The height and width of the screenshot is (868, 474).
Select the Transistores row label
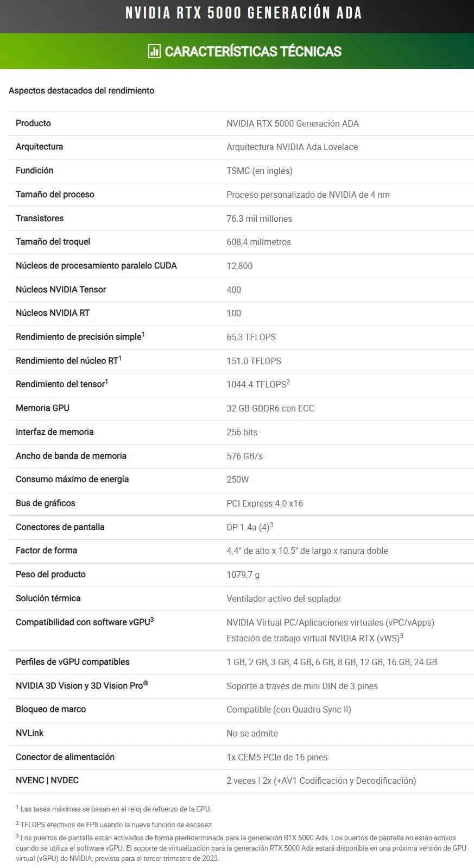coord(40,218)
